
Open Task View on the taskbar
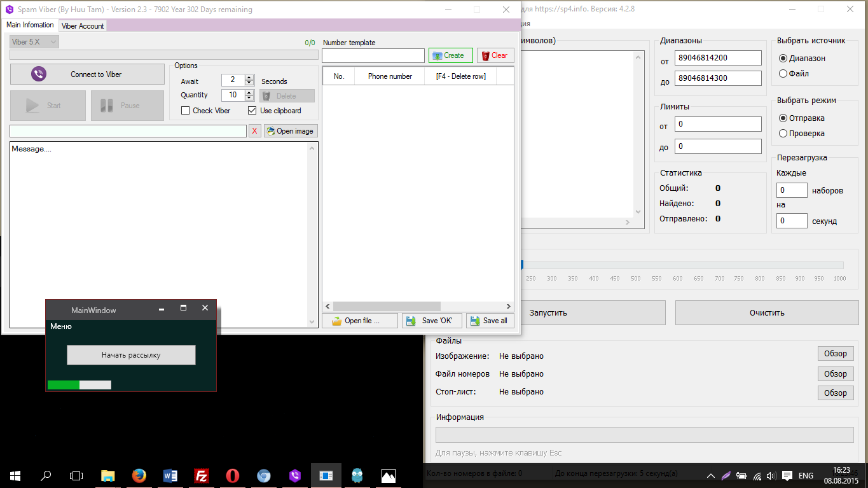(x=76, y=475)
